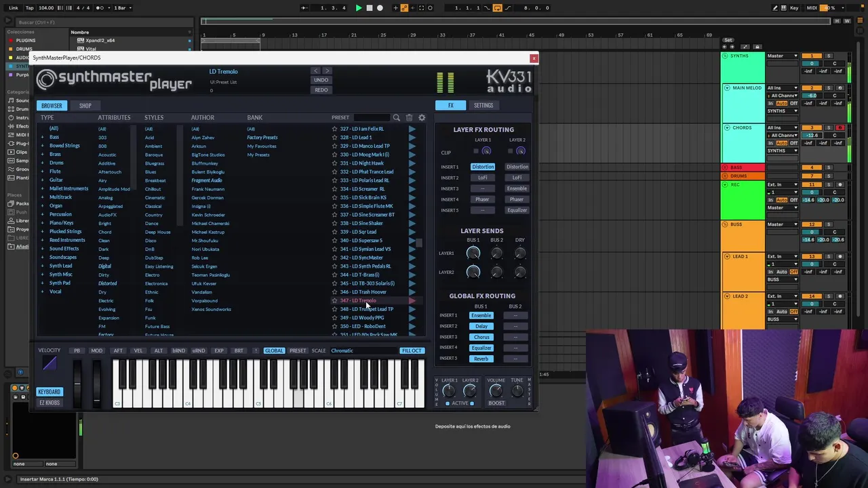Open the velocity curve icon

50,363
